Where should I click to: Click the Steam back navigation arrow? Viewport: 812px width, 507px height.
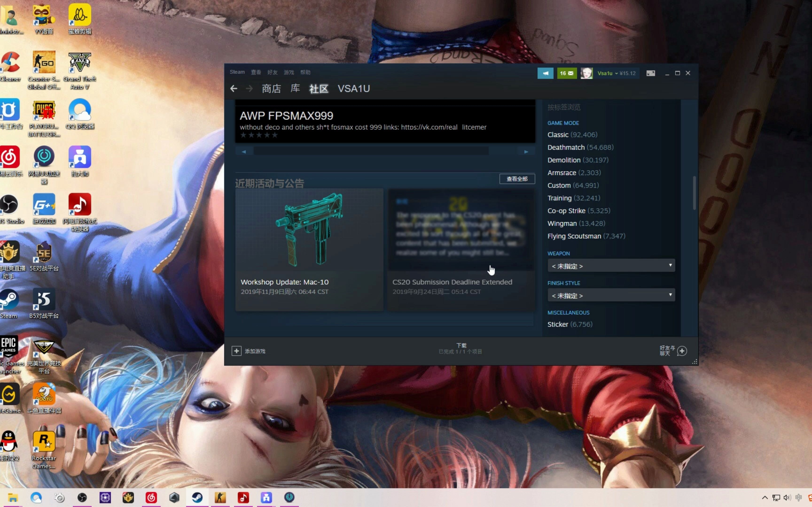[234, 88]
